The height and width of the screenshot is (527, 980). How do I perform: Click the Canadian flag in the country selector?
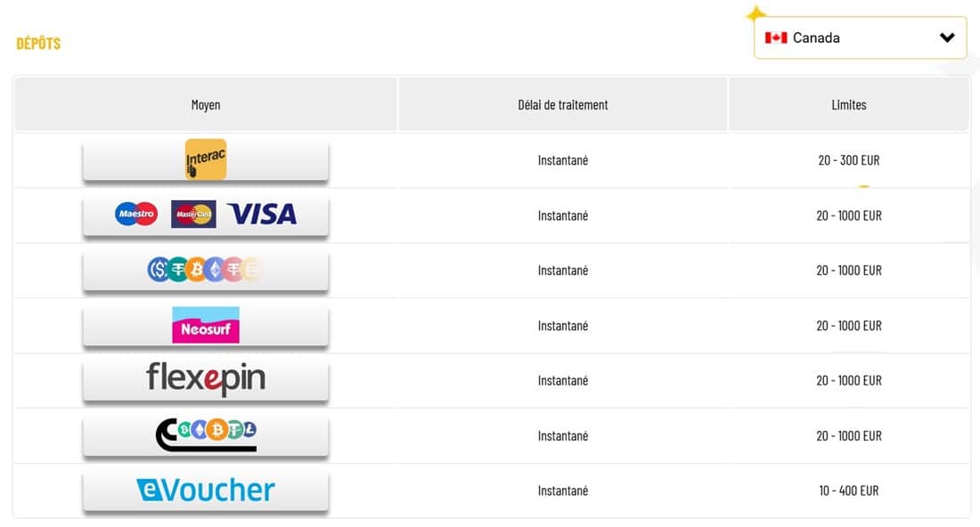pyautogui.click(x=776, y=37)
